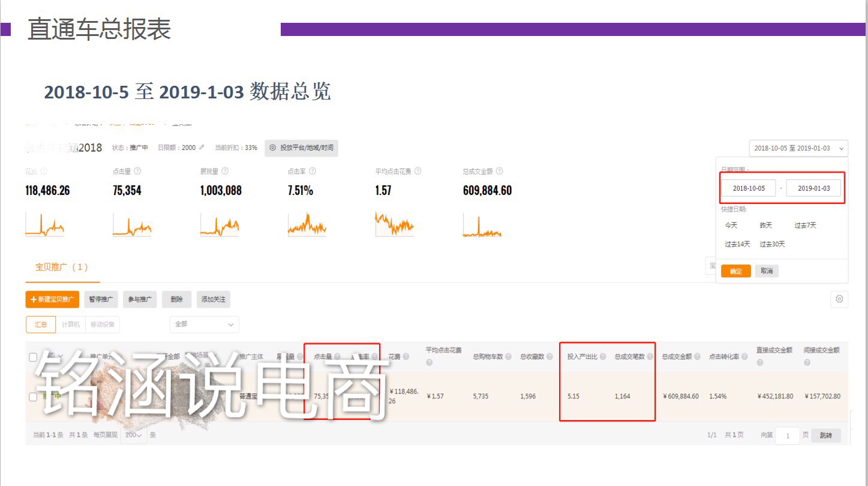
Task: Click help icon in 总成交笔数 column header
Action: (650, 356)
